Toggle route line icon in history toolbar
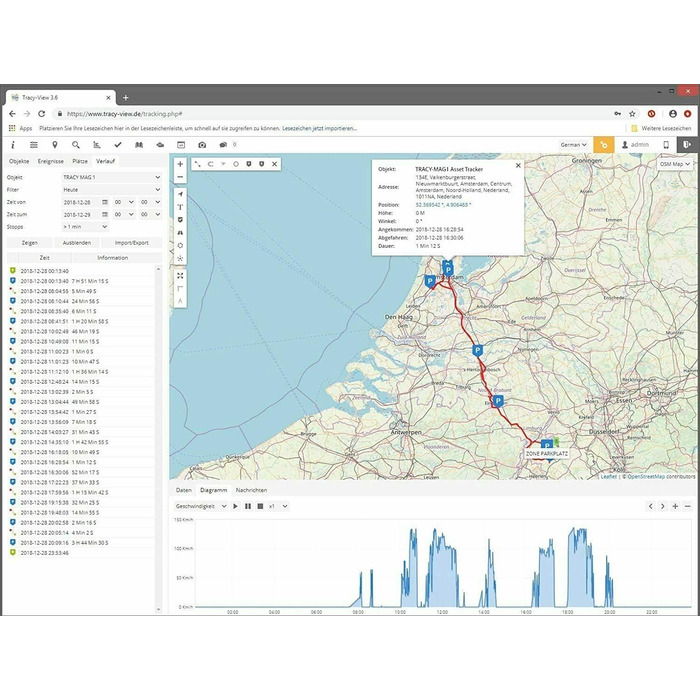Screen dimensions: 700x700 198,164
